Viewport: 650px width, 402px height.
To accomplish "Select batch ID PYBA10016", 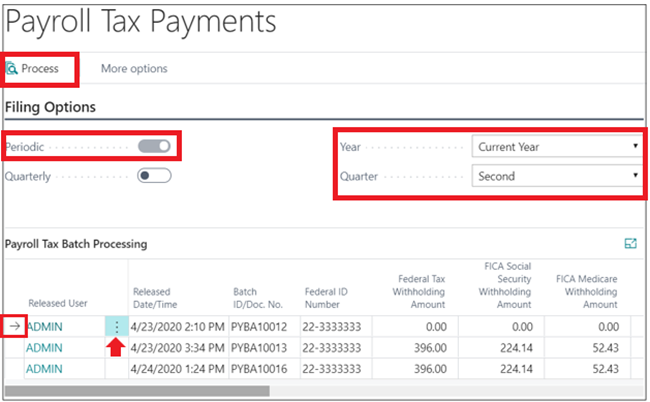I will (x=259, y=369).
